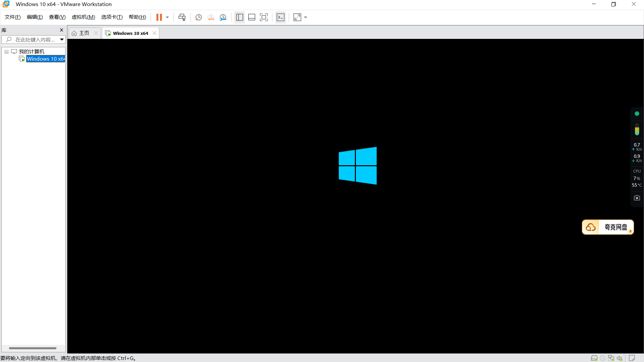Open the 编辑(E) menu
This screenshot has height=362, width=644.
tap(35, 17)
